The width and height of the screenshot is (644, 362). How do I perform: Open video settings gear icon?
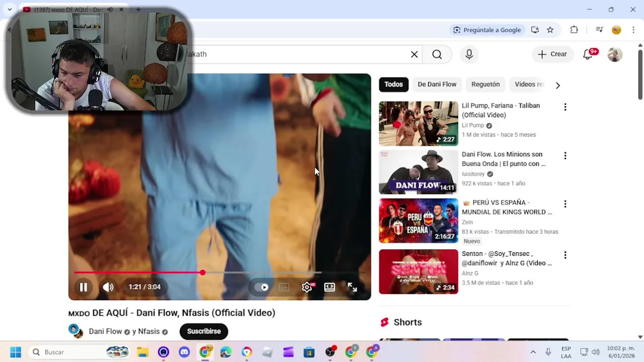[x=307, y=287]
